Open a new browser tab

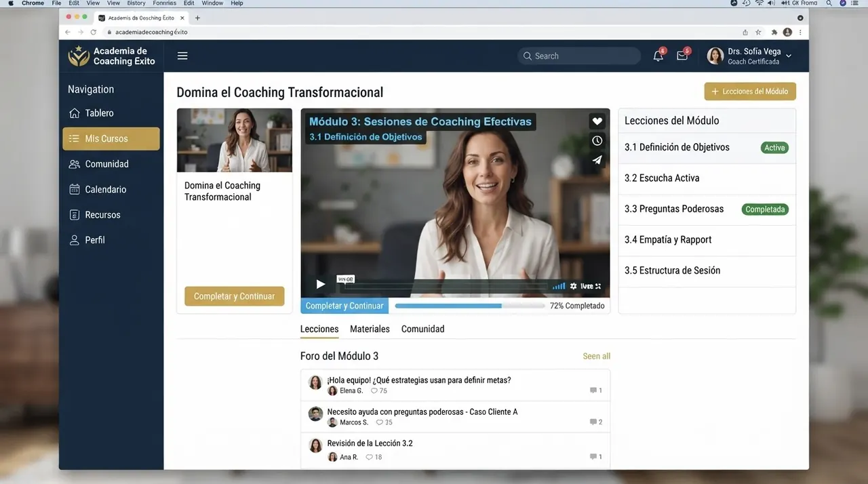point(197,18)
